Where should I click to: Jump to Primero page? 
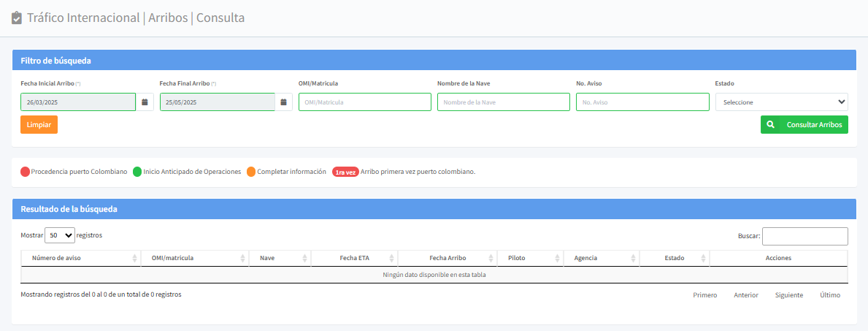[x=704, y=295]
